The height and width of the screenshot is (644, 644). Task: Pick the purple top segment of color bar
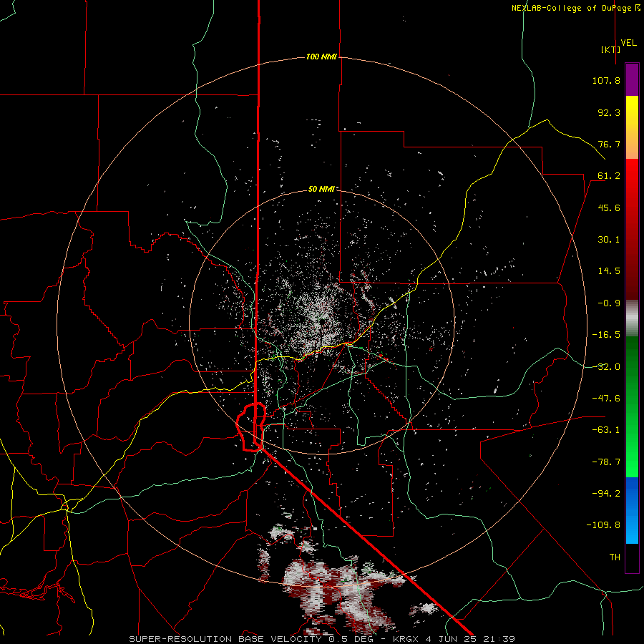[x=632, y=79]
